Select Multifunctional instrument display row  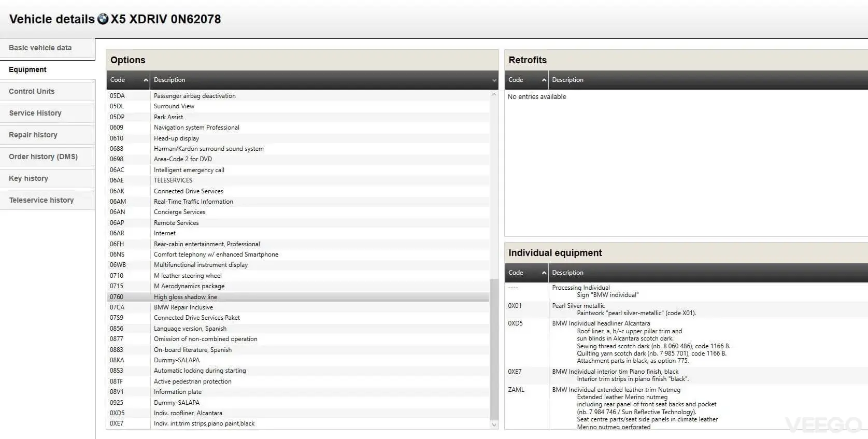pos(298,265)
